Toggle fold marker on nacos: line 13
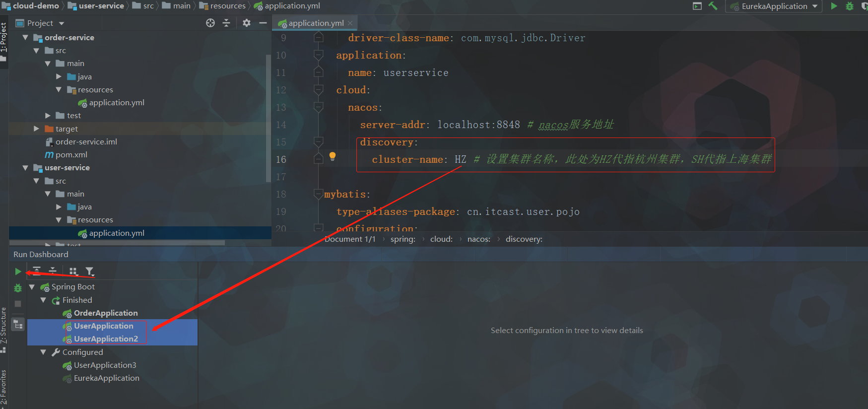The height and width of the screenshot is (409, 868). pos(319,107)
